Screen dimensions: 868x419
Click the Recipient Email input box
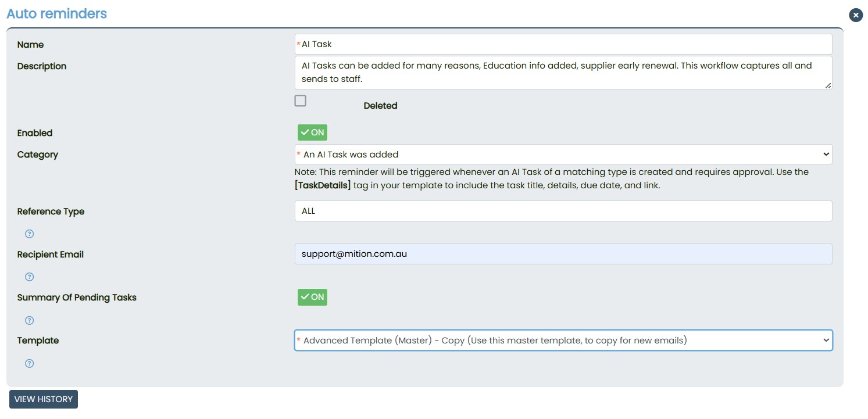(563, 254)
